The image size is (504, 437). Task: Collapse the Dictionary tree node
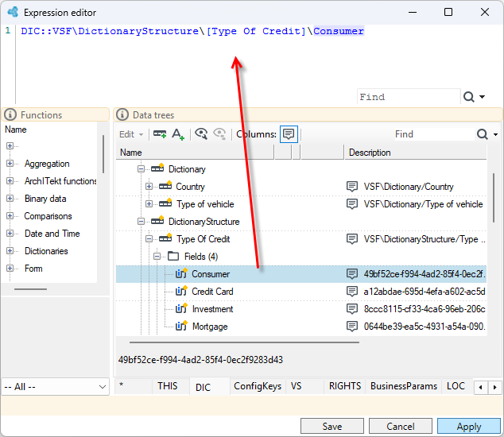coord(141,169)
